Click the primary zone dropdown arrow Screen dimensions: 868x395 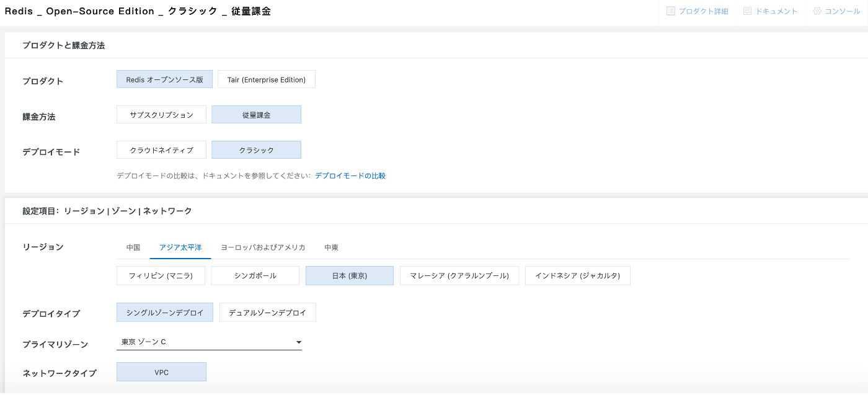[298, 342]
